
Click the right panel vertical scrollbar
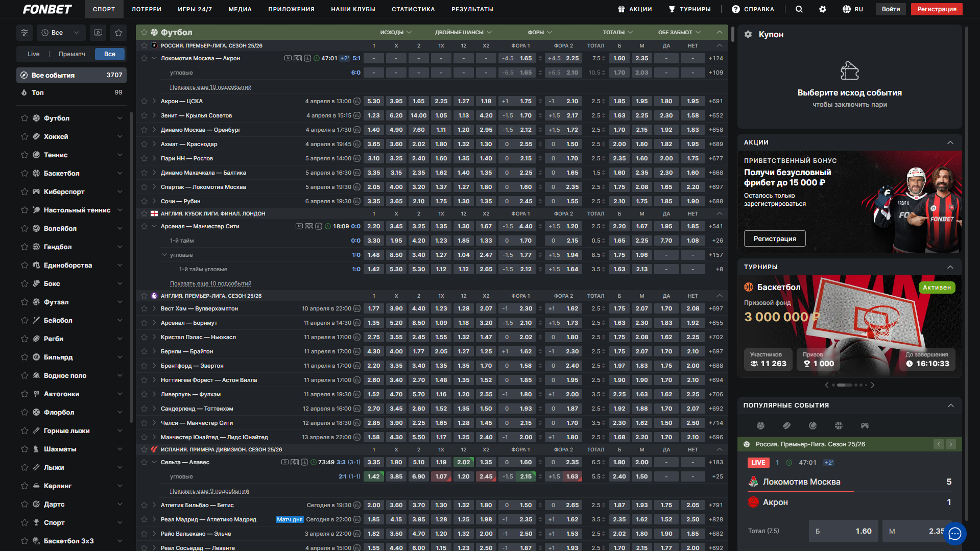point(966,273)
